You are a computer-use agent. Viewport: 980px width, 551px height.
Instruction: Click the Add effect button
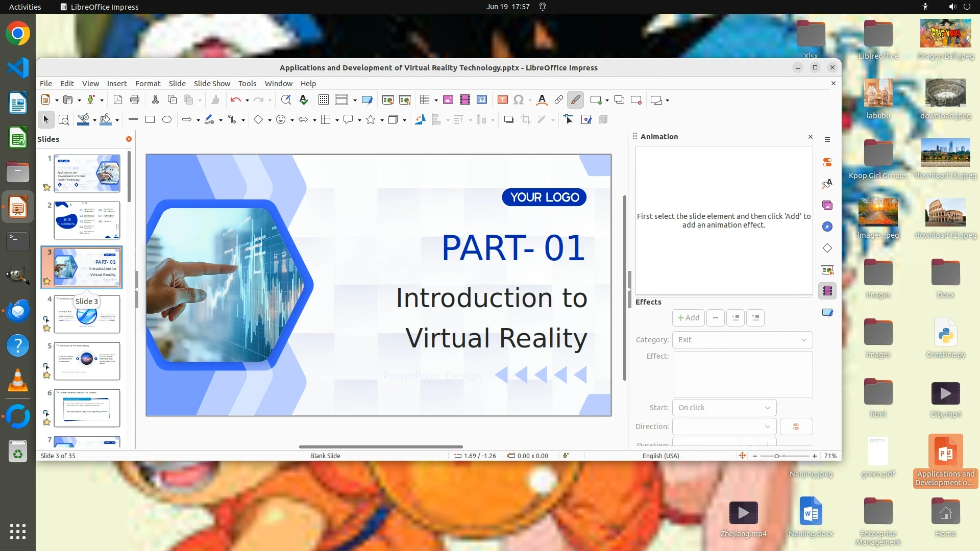point(688,318)
